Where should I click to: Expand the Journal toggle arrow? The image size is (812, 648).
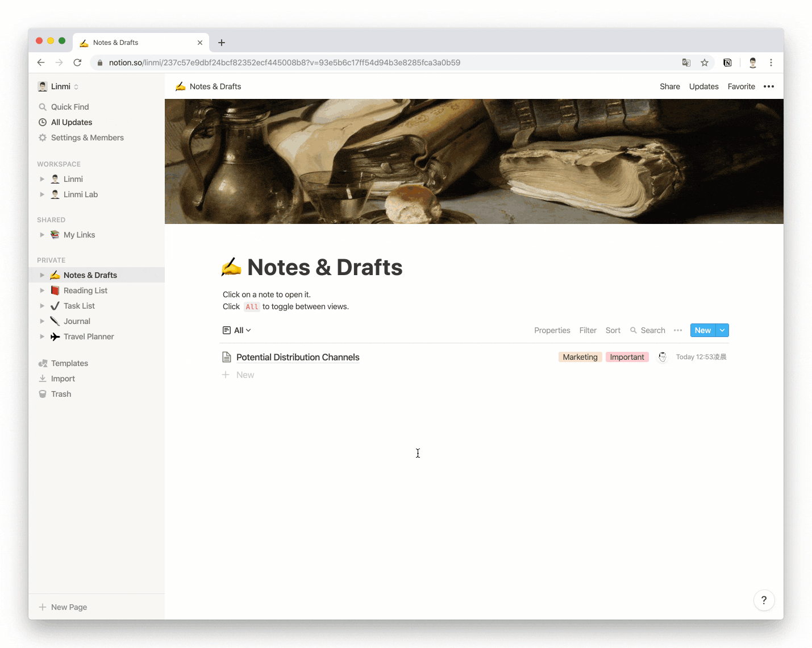coord(42,321)
